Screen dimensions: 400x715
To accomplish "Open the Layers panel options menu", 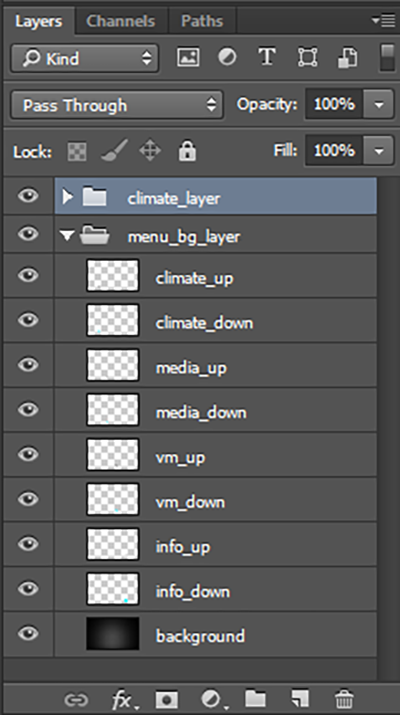I will 383,21.
